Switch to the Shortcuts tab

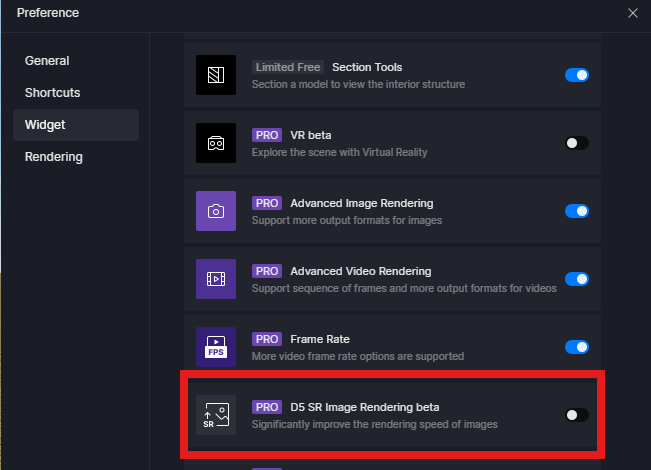(x=53, y=92)
